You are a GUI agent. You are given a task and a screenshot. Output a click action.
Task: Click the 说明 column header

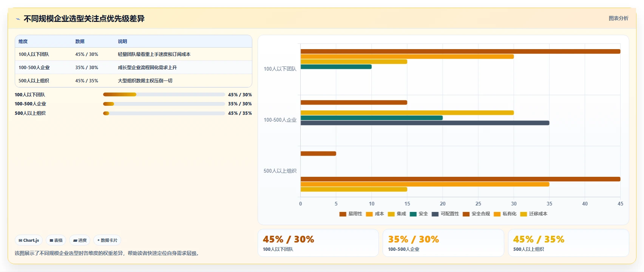point(122,42)
